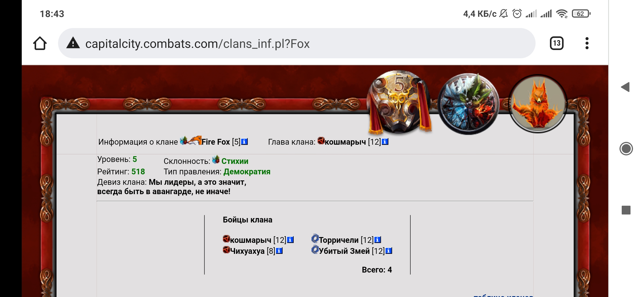Image resolution: width=644 pixels, height=297 pixels.
Task: Click the elements alignment round emblem
Action: pyautogui.click(x=468, y=104)
